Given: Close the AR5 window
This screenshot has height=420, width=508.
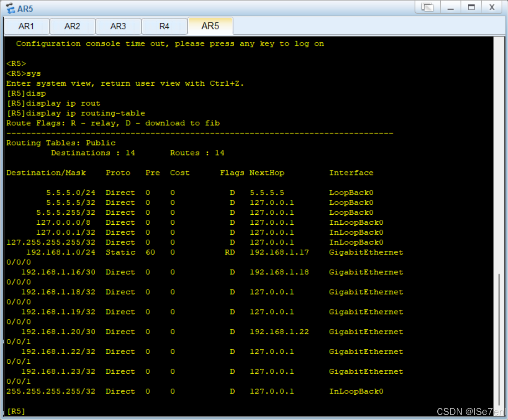Looking at the screenshot, I should (x=492, y=7).
